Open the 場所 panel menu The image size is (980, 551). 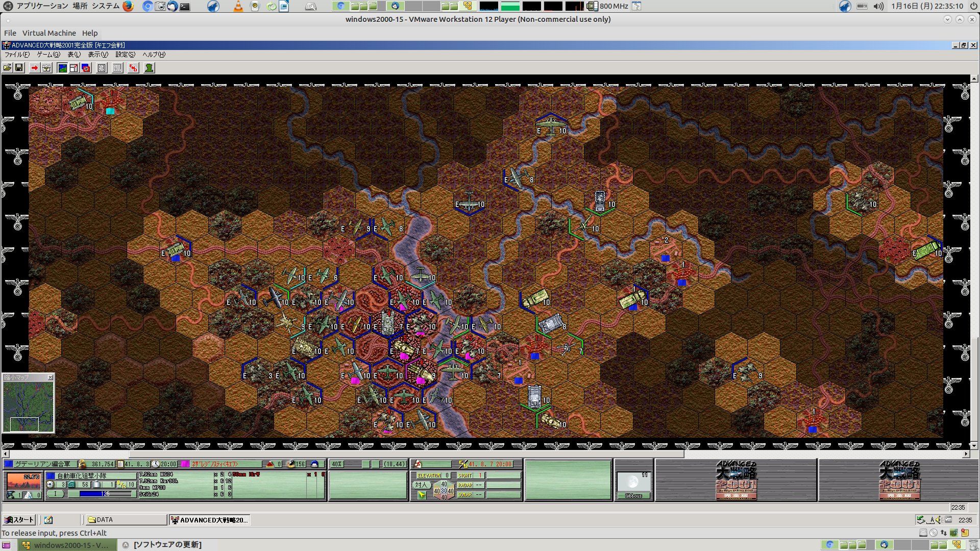pos(80,6)
